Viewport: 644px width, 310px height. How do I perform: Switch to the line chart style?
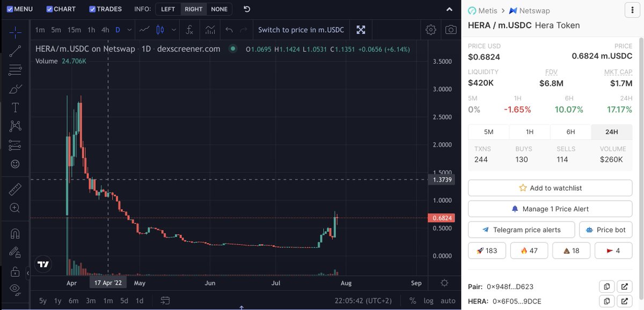(144, 29)
